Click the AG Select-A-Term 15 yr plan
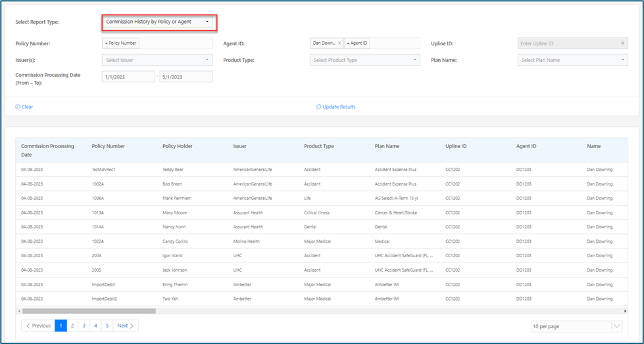The height and width of the screenshot is (344, 644). coord(397,198)
